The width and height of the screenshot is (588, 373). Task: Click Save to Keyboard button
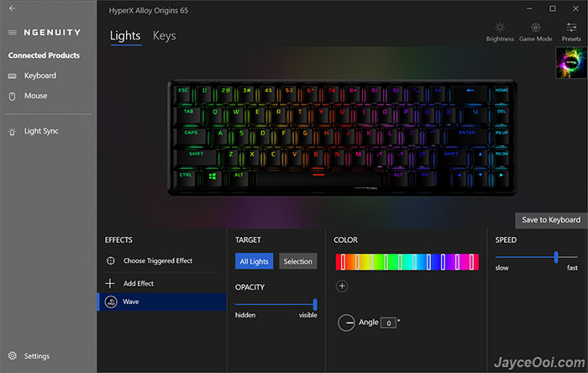(551, 220)
